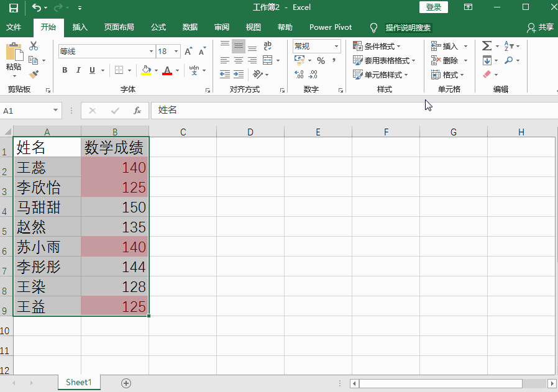
Task: Switch to the 数据 Data tab
Action: pyautogui.click(x=190, y=27)
